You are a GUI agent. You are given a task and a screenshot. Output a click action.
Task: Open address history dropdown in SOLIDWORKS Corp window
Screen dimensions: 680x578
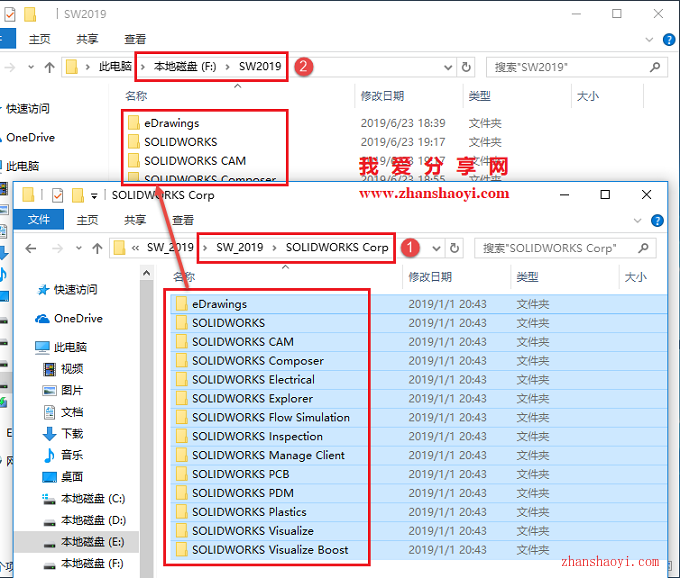(x=437, y=249)
